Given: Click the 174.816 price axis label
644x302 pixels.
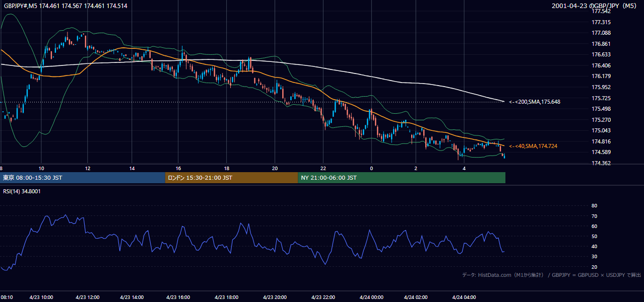Looking at the screenshot, I should pos(601,141).
